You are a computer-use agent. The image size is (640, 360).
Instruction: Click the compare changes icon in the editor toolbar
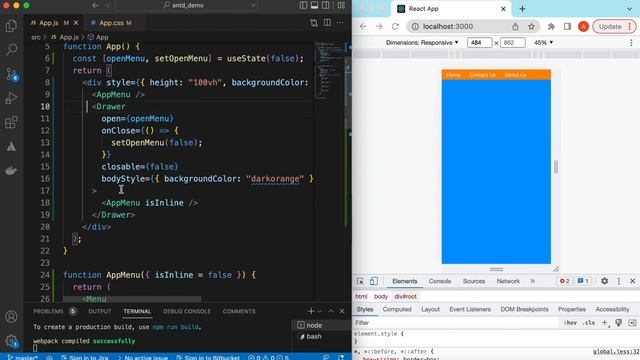[314, 23]
